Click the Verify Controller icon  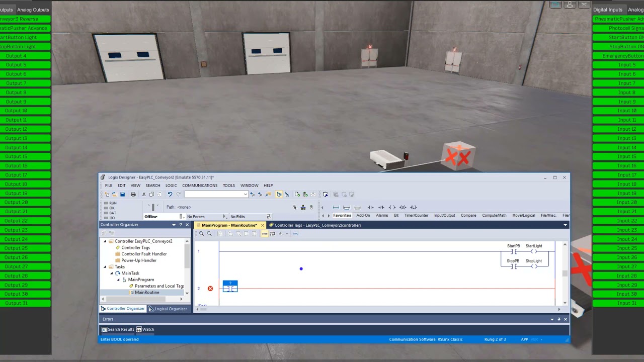pos(305,194)
